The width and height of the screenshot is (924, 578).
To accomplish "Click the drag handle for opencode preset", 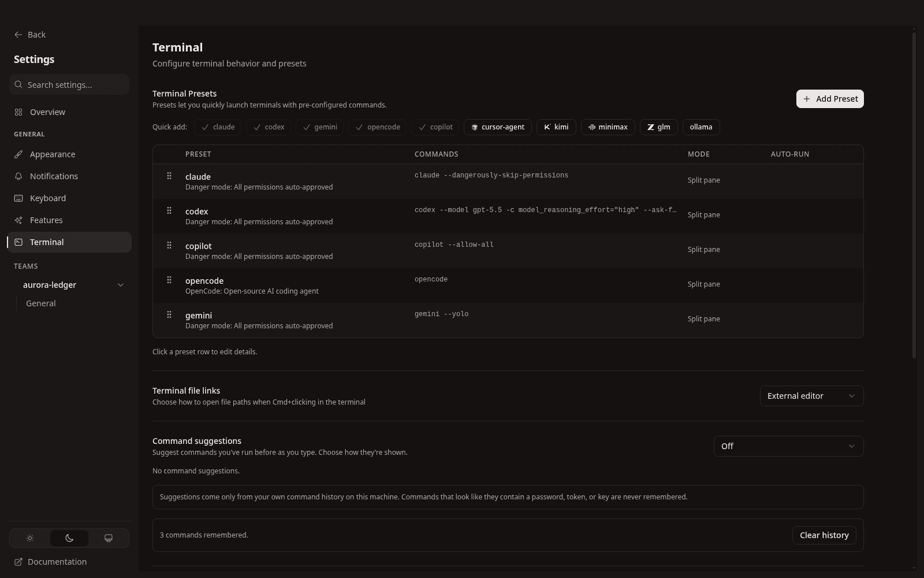I will point(169,280).
